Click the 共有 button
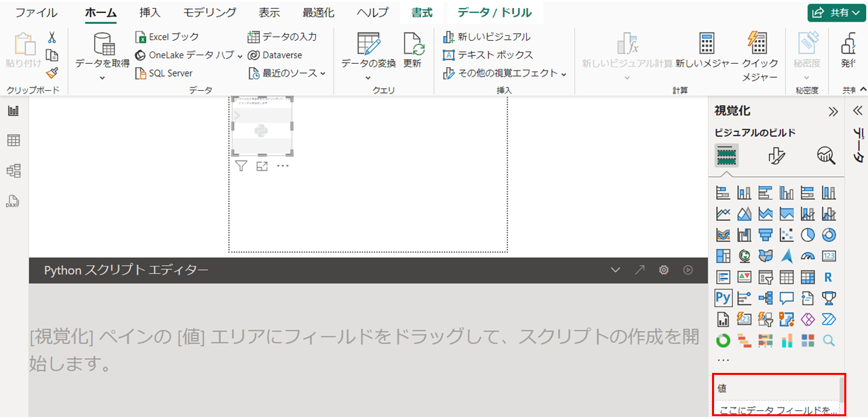Image resolution: width=868 pixels, height=419 pixels. point(835,13)
